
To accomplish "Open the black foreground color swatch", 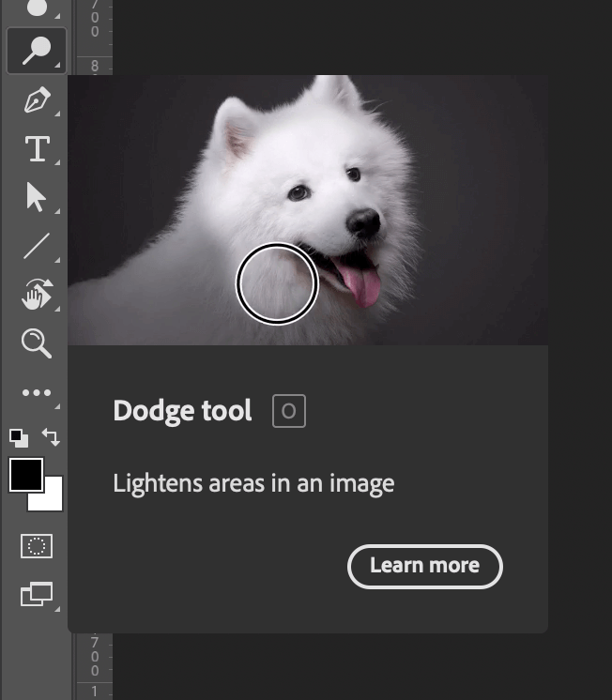I will pyautogui.click(x=25, y=475).
